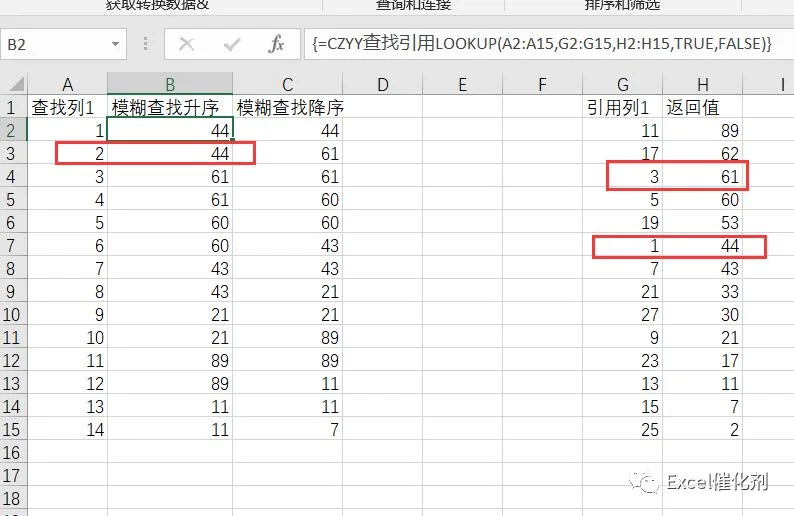Click cell A15 containing 14
Viewport: 794px width, 516px height.
[67, 429]
